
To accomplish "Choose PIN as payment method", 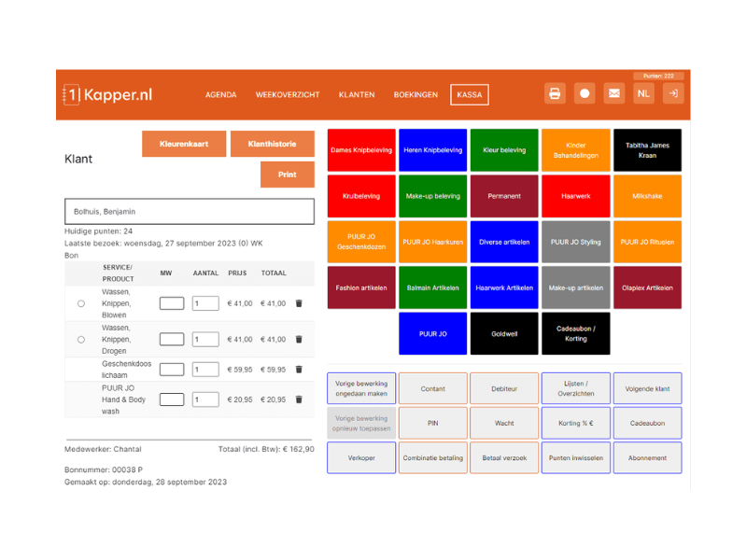I will point(432,423).
